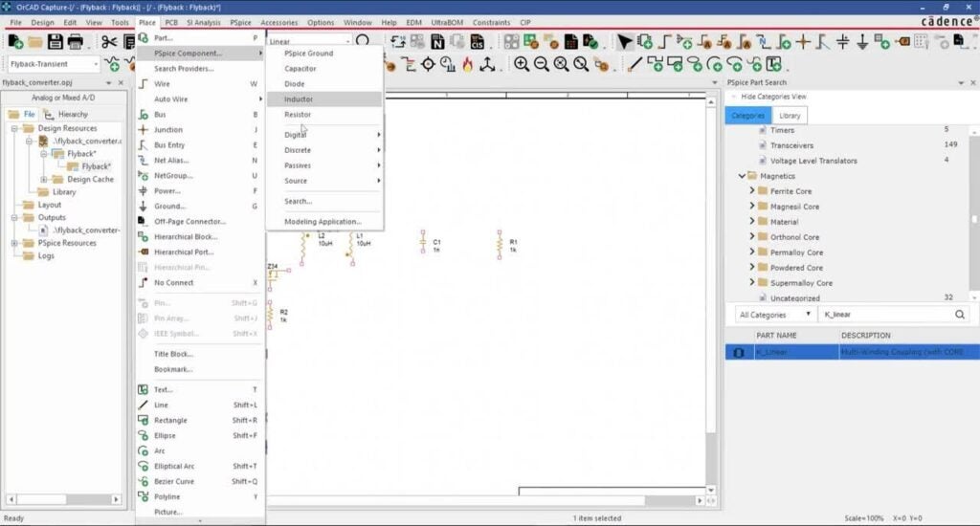This screenshot has height=526, width=980.
Task: Switch to the Library tab
Action: coord(790,116)
